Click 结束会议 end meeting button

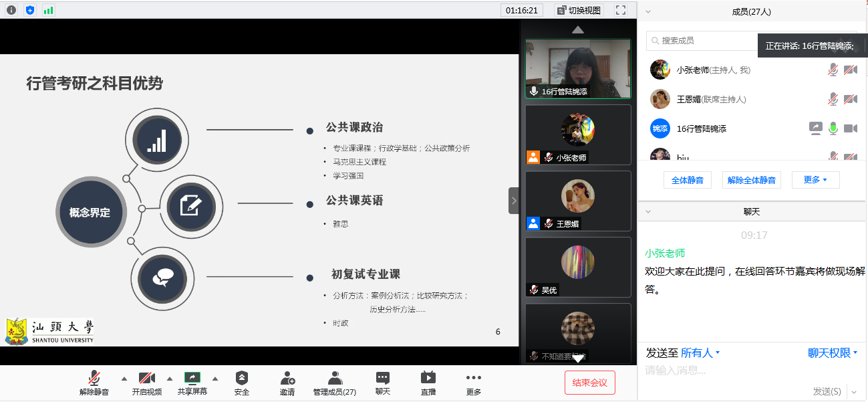click(589, 383)
